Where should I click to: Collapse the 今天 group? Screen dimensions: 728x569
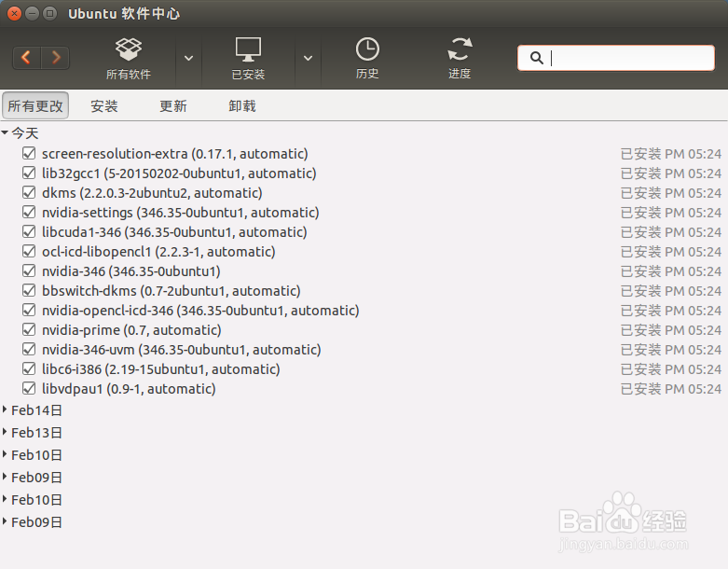coord(5,132)
